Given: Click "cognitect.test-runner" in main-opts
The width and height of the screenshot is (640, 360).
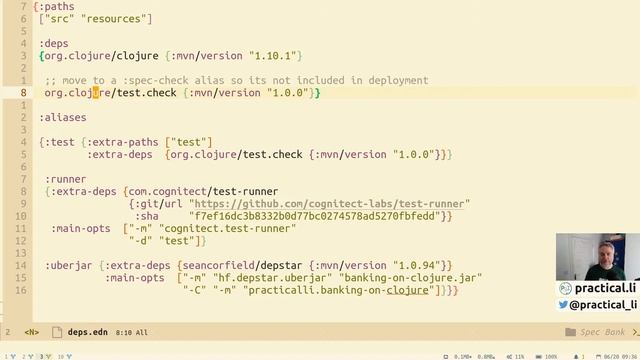Looking at the screenshot, I should coord(227,228).
